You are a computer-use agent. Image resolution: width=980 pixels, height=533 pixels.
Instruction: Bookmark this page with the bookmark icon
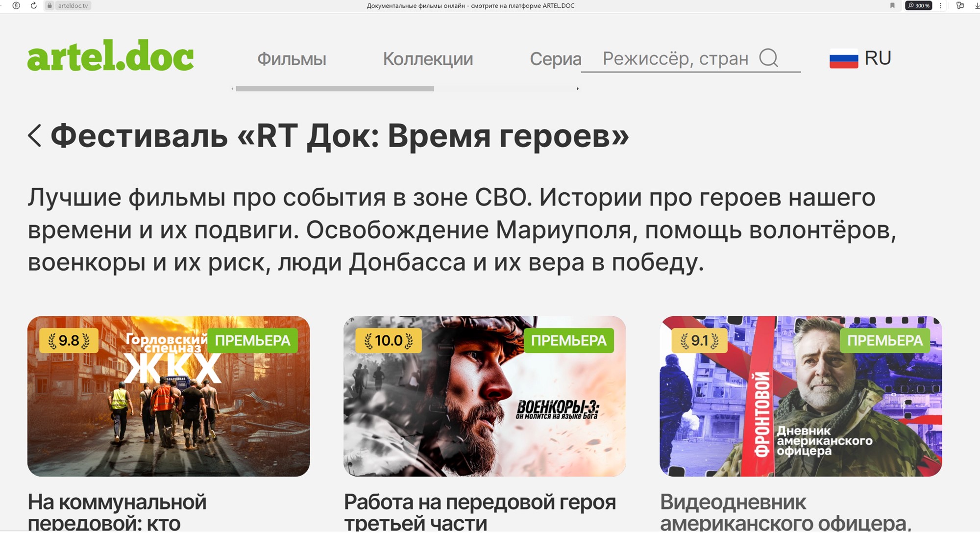tap(892, 5)
